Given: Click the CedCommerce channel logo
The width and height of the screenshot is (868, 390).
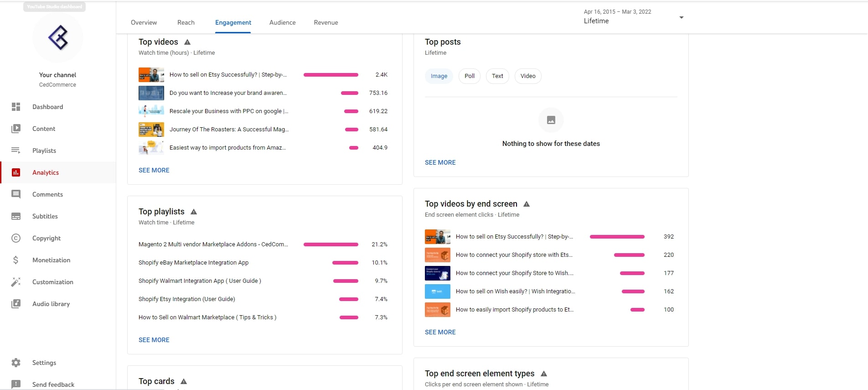Looking at the screenshot, I should (x=58, y=37).
